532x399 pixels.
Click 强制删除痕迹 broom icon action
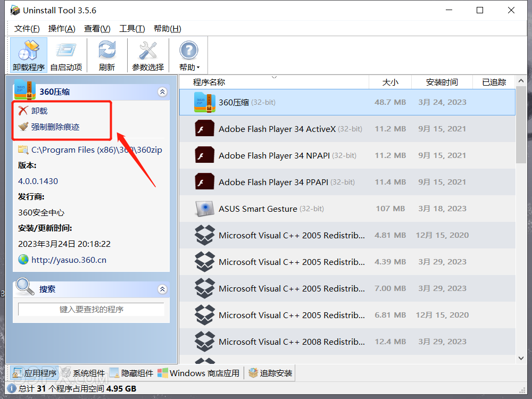coord(49,127)
